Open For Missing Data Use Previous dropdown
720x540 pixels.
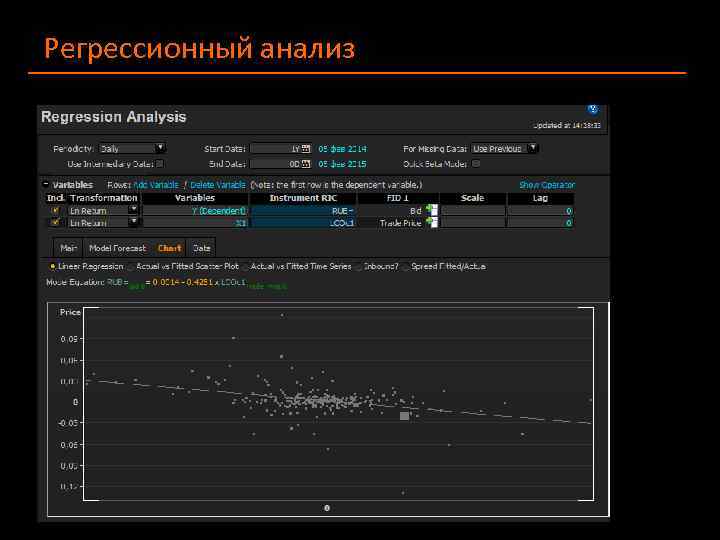tap(504, 148)
